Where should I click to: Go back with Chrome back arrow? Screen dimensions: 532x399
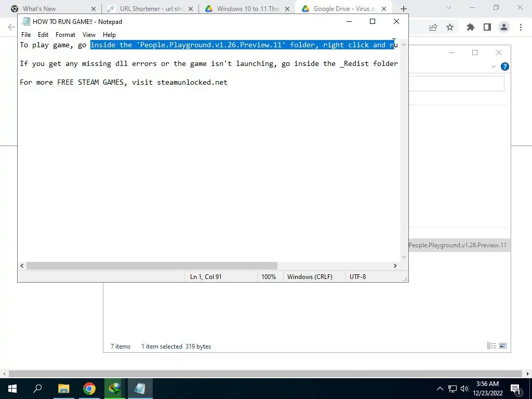pyautogui.click(x=11, y=28)
